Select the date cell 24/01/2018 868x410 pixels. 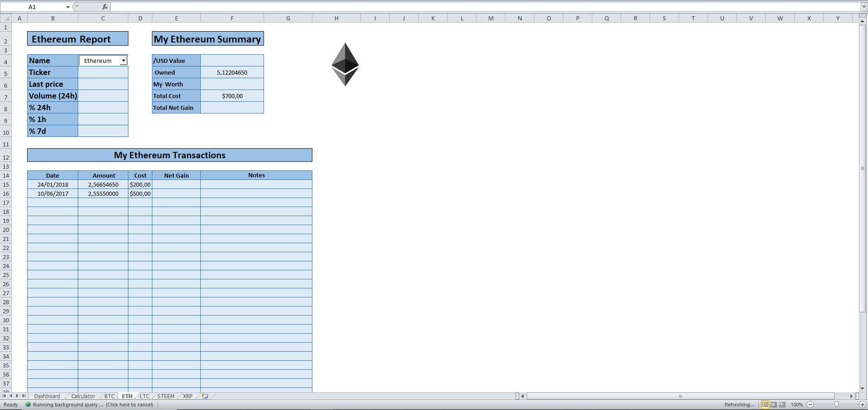tap(52, 184)
